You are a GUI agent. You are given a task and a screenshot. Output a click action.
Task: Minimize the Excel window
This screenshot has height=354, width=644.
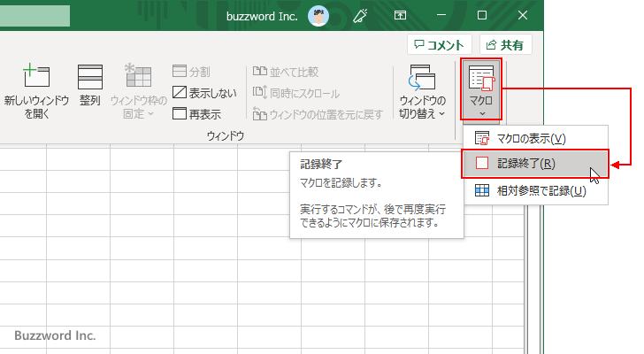click(x=441, y=16)
